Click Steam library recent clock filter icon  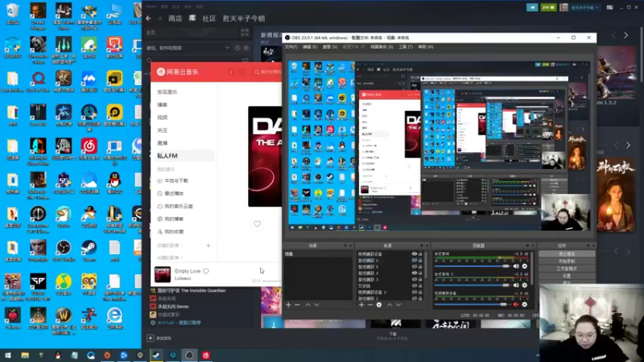click(x=237, y=48)
